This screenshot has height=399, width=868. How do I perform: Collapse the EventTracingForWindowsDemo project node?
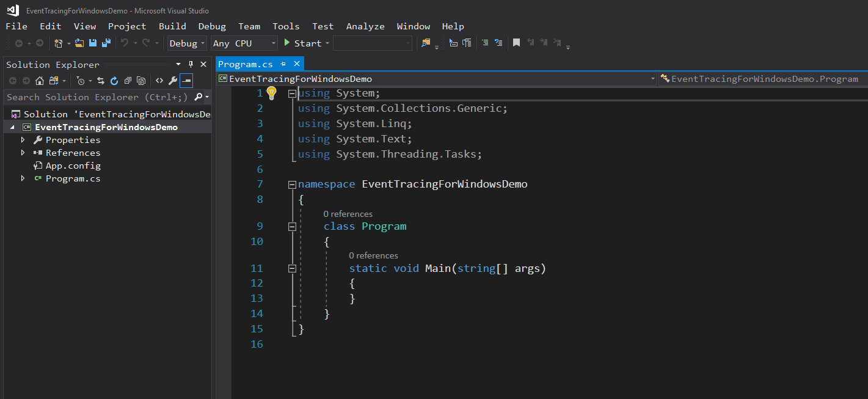(12, 127)
